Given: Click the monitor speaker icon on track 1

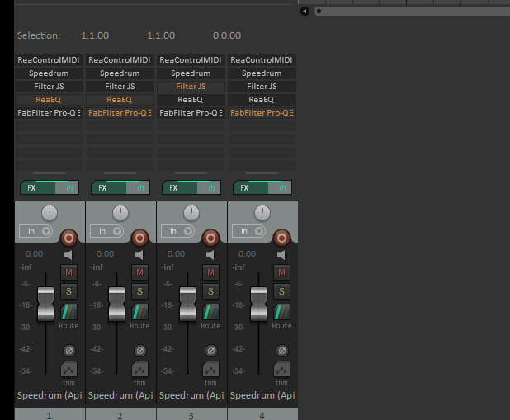Looking at the screenshot, I should 69,255.
